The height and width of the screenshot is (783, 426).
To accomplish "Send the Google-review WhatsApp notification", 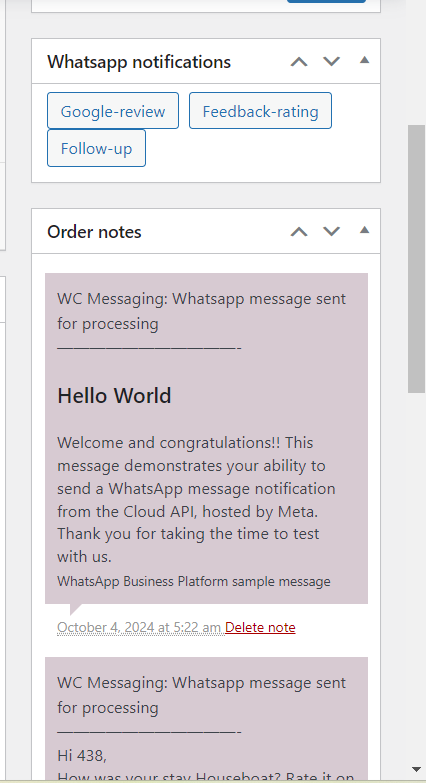I will coord(113,111).
